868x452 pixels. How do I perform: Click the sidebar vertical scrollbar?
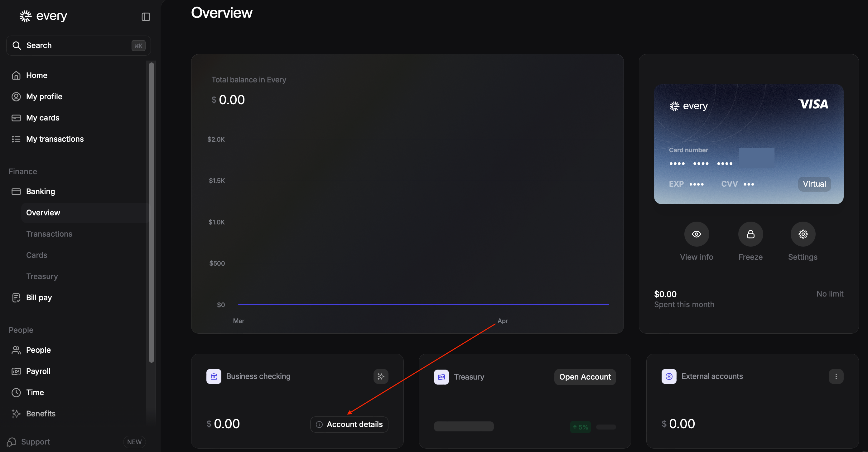151,213
